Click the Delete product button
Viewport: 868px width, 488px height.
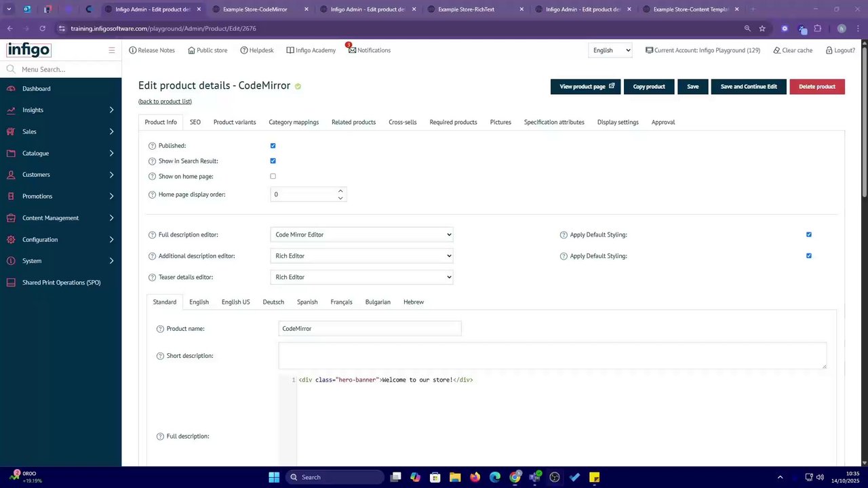[x=817, y=87]
